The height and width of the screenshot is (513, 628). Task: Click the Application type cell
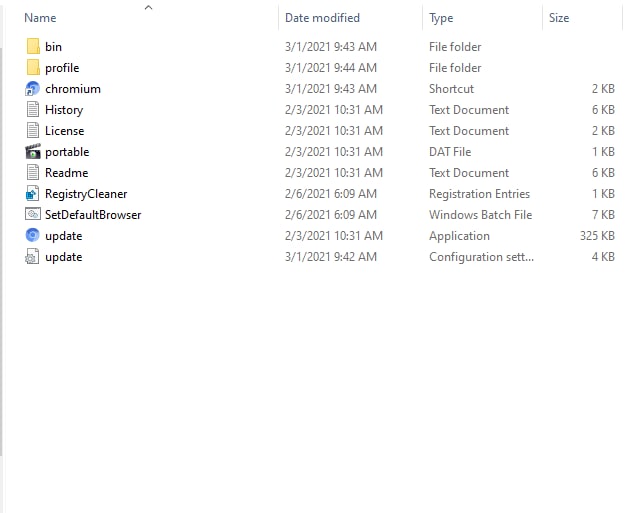click(x=459, y=236)
